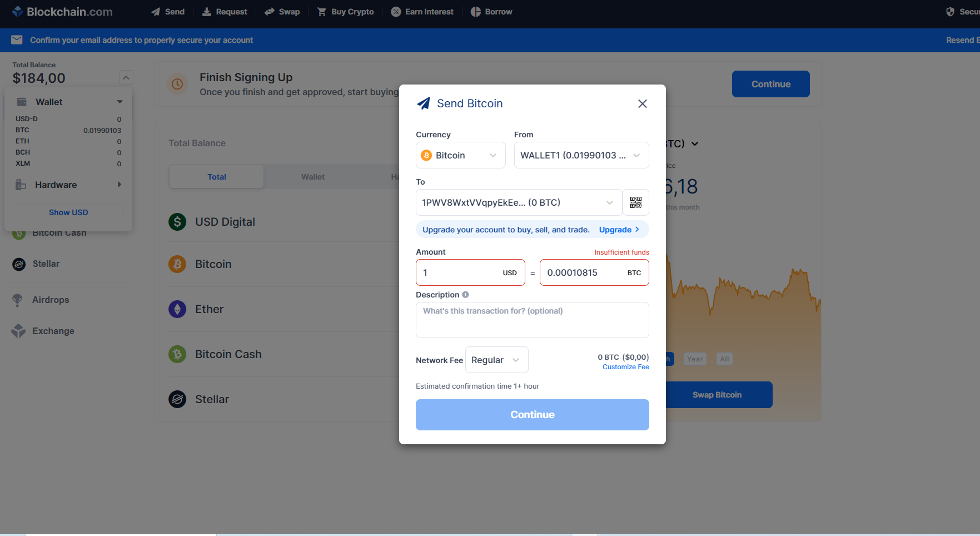Viewport: 980px width, 536px height.
Task: Click the Stellar icon in balance list
Action: 177,399
